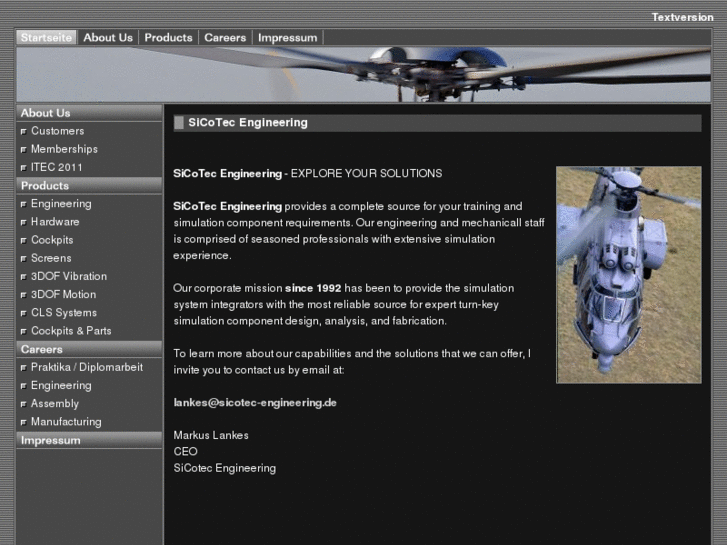Click the bullet icon next to Cockpits & Parts

pyautogui.click(x=24, y=332)
